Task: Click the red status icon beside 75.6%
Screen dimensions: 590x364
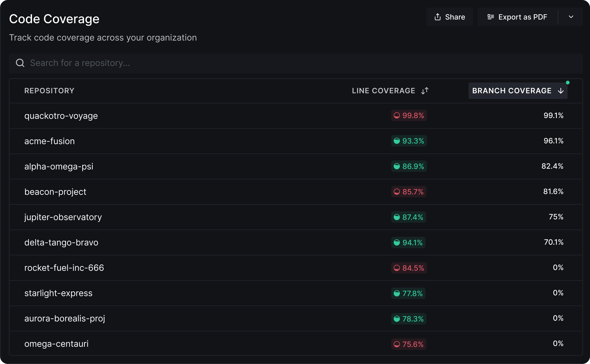Action: [x=397, y=344]
